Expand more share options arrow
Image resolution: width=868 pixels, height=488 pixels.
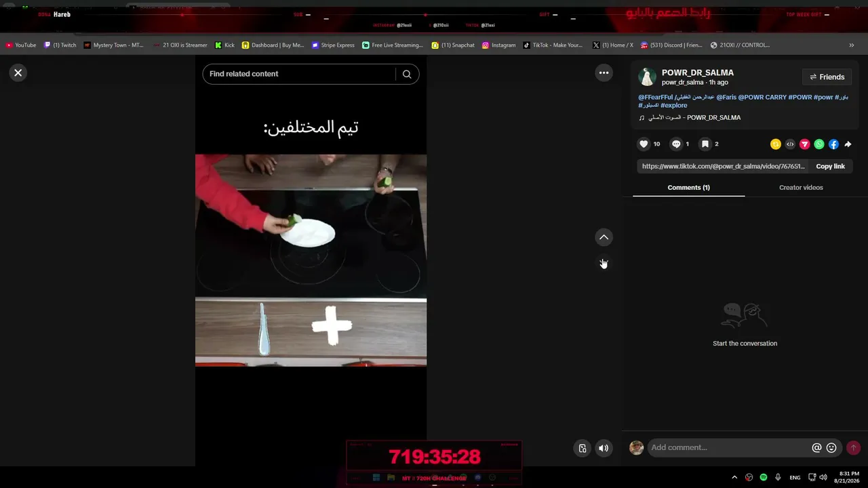tap(848, 144)
